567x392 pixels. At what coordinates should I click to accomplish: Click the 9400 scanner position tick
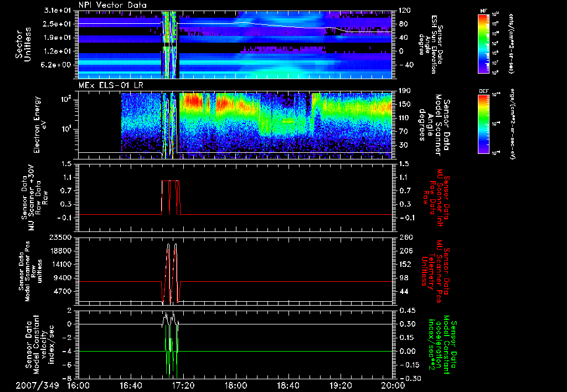(63, 278)
